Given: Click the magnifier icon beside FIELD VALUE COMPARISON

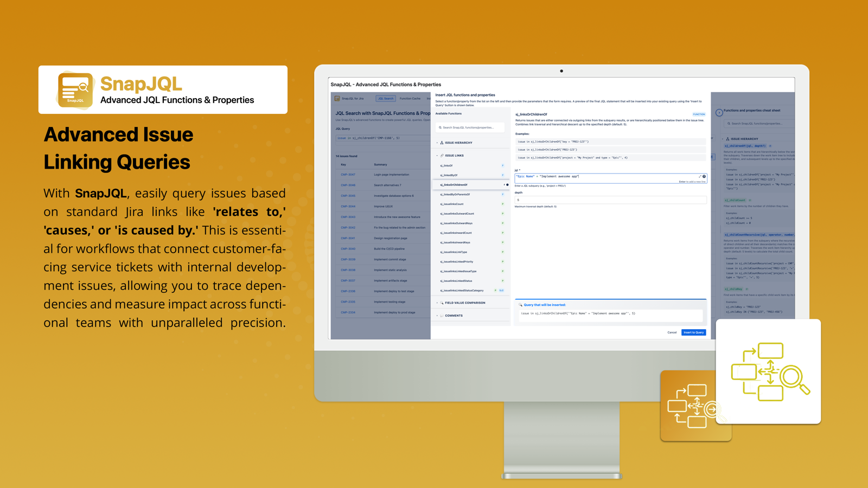Looking at the screenshot, I should [442, 303].
